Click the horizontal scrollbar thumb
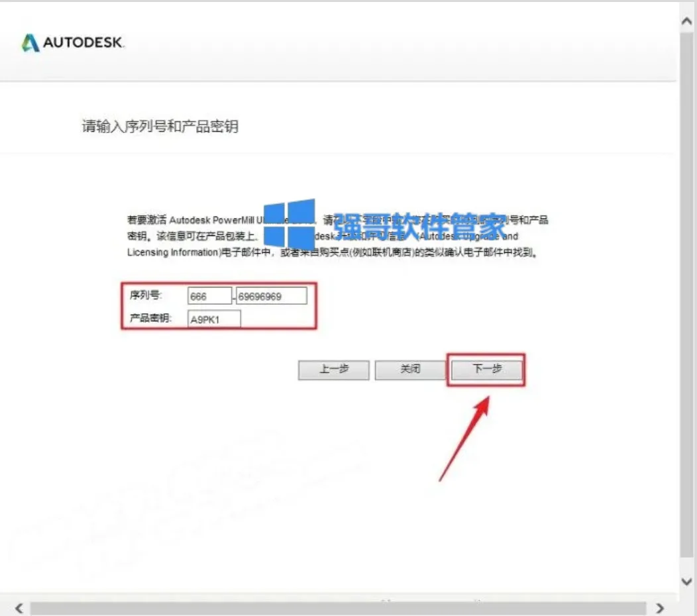The image size is (697, 616). click(x=338, y=608)
